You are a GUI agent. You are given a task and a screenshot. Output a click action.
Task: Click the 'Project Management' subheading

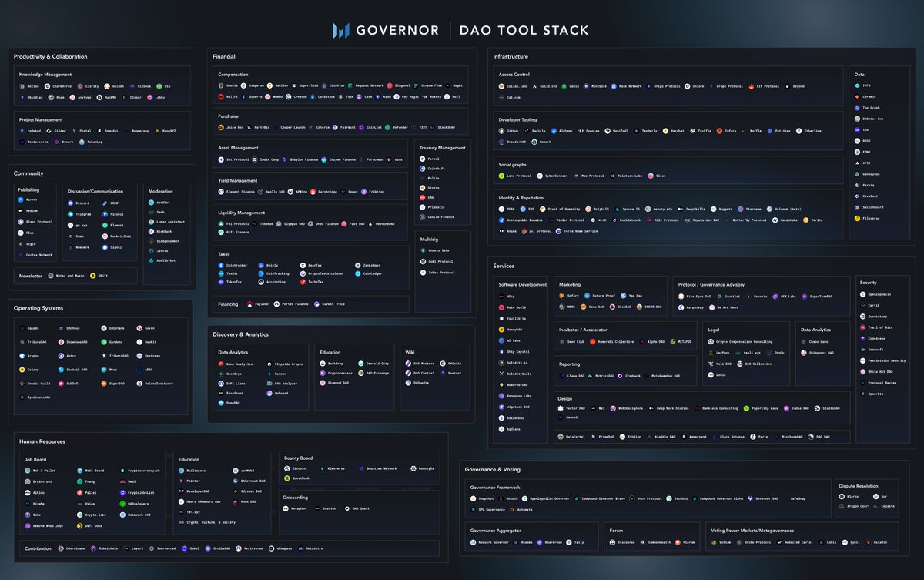[42, 119]
